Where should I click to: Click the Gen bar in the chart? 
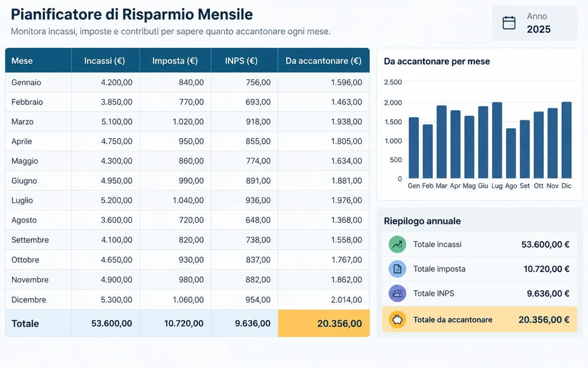(x=414, y=148)
